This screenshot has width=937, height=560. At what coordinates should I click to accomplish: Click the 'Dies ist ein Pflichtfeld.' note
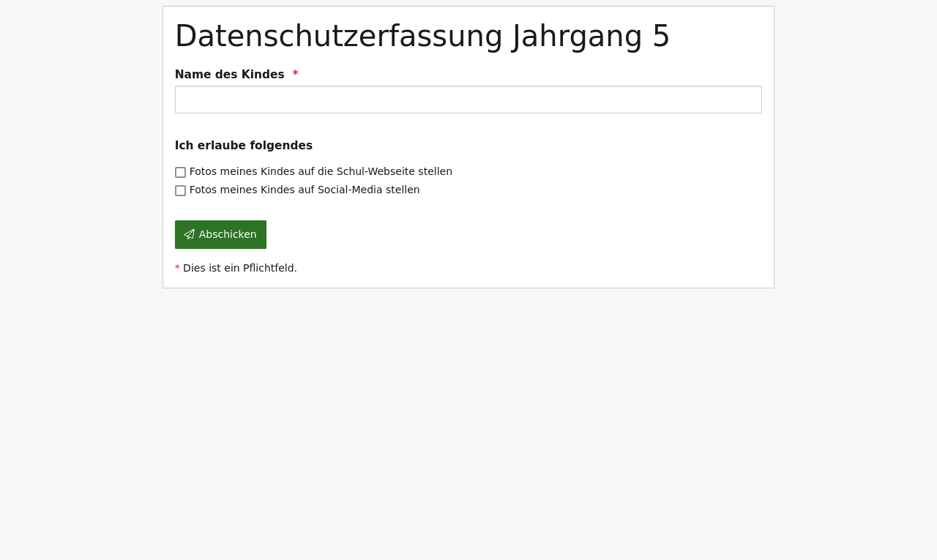coord(240,268)
